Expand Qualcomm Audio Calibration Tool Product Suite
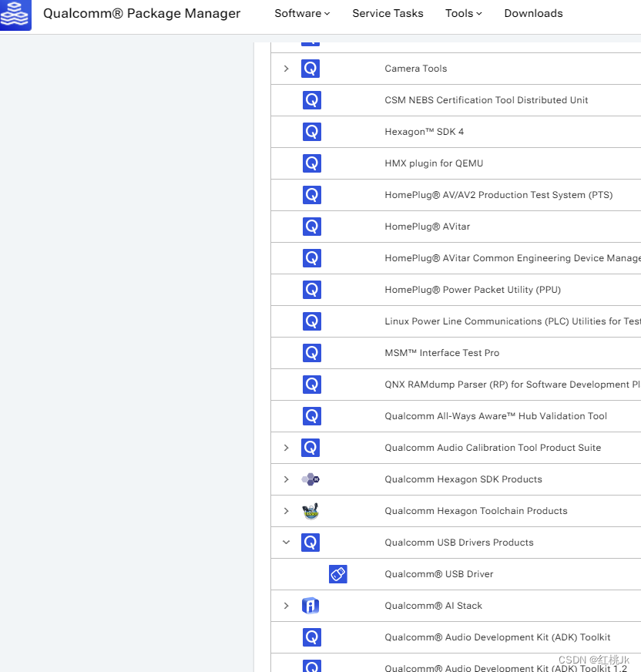This screenshot has height=672, width=641. (287, 448)
